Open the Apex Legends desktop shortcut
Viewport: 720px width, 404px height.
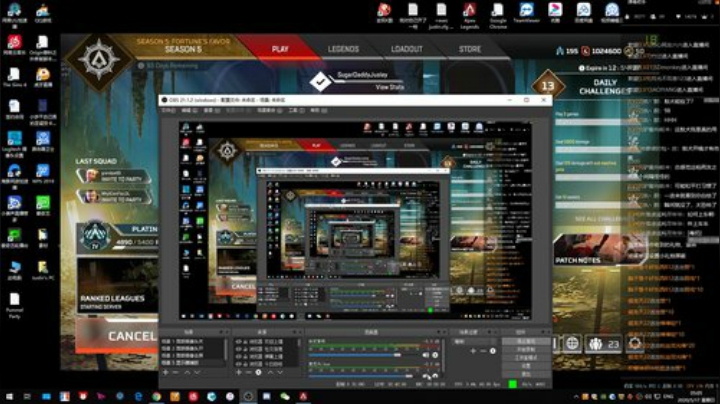pyautogui.click(x=469, y=15)
